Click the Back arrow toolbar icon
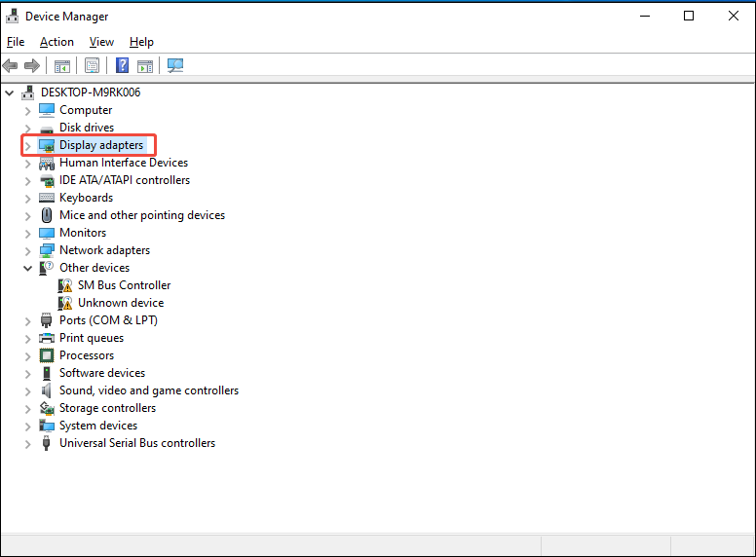 click(10, 65)
